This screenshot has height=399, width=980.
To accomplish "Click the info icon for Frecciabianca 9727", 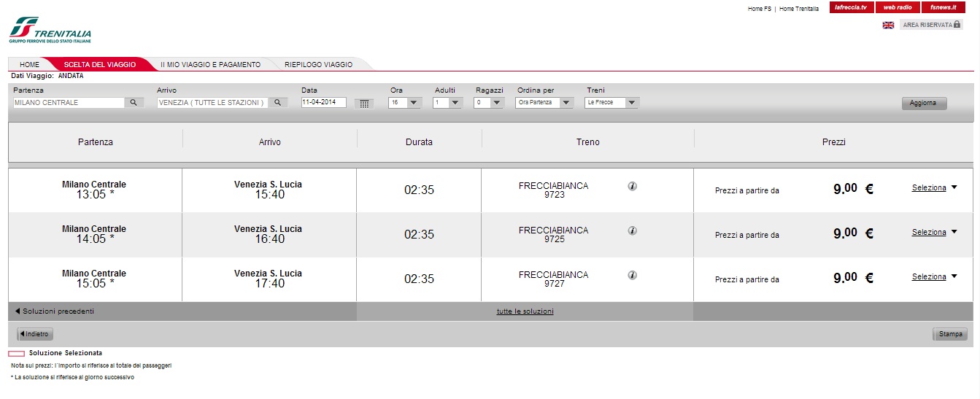I will (x=633, y=275).
